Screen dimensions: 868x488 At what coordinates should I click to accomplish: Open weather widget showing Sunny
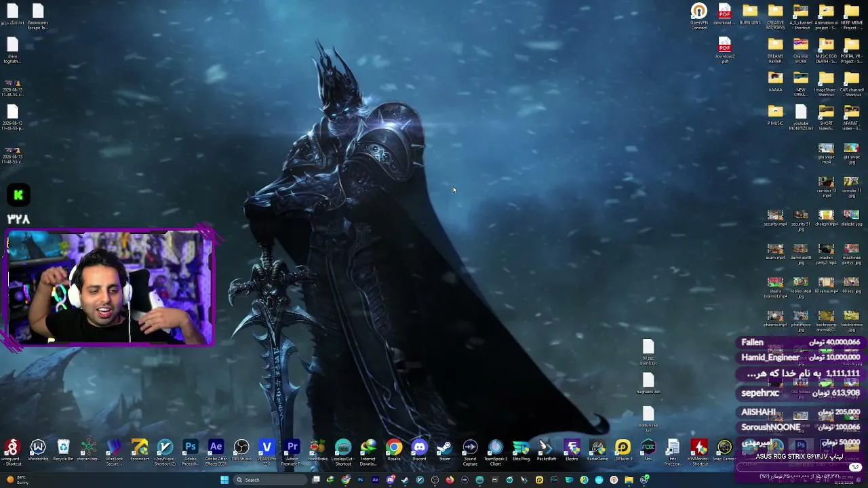point(16,480)
